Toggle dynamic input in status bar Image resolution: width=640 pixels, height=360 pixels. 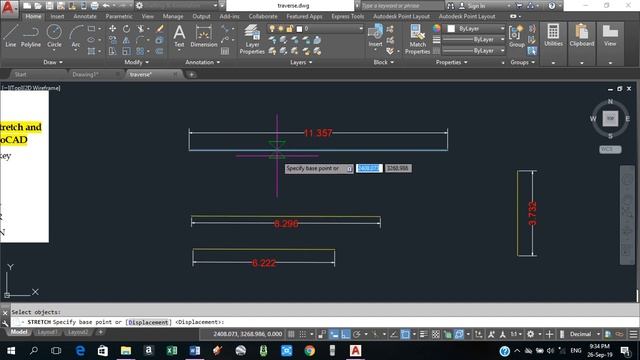pos(334,334)
